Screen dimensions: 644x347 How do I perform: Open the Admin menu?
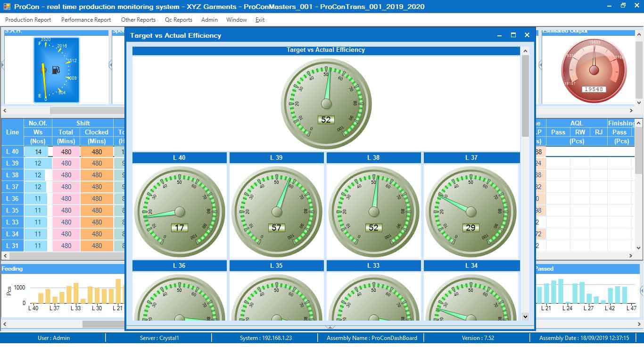209,20
